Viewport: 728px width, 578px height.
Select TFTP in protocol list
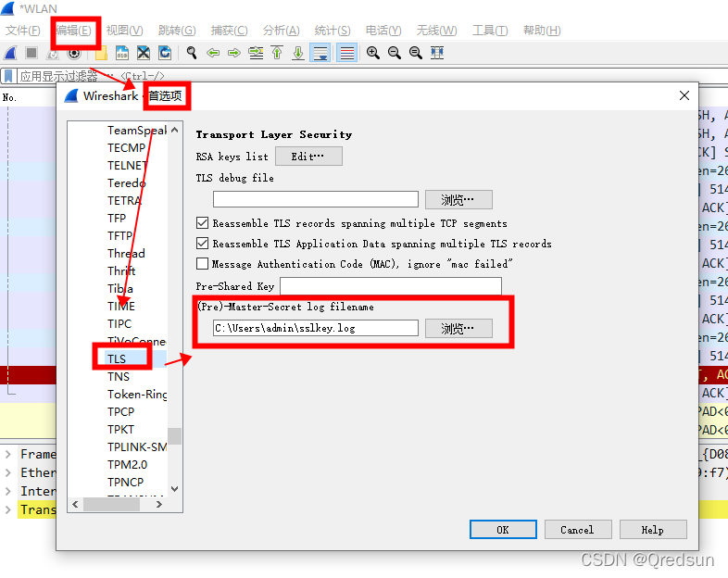pos(119,236)
